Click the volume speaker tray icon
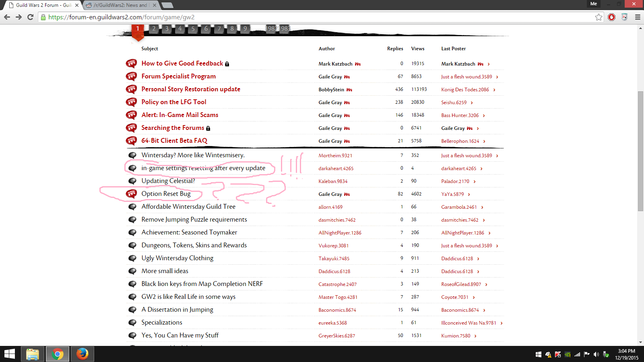The height and width of the screenshot is (362, 644). coord(596,354)
